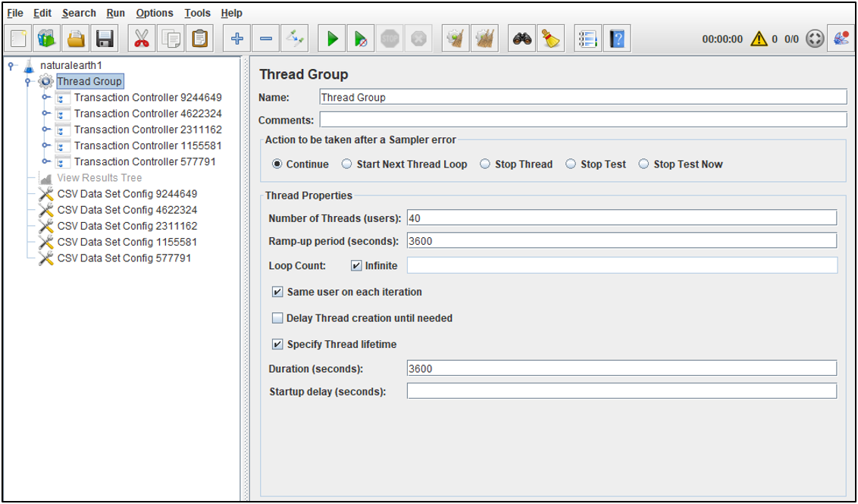This screenshot has height=504, width=858.
Task: Click the green Start test button
Action: point(332,39)
